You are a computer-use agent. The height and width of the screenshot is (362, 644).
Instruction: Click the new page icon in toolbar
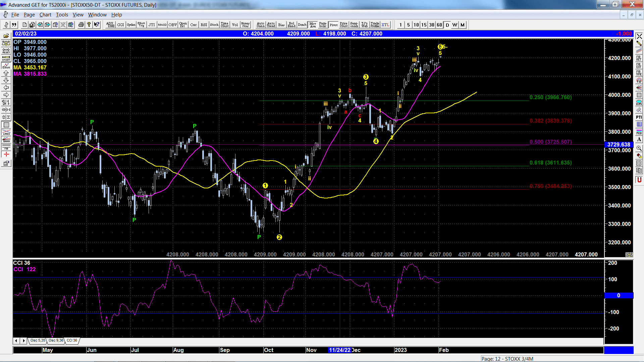click(x=24, y=25)
